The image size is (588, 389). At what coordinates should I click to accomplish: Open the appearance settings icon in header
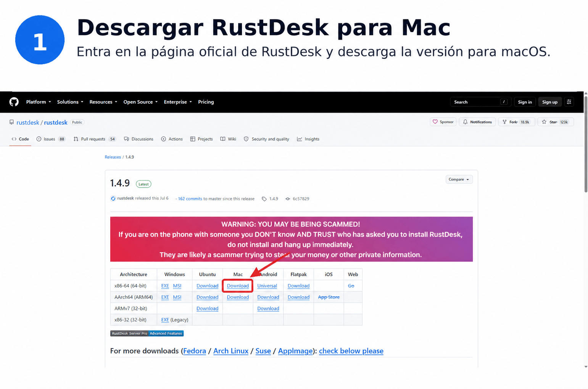pos(569,102)
